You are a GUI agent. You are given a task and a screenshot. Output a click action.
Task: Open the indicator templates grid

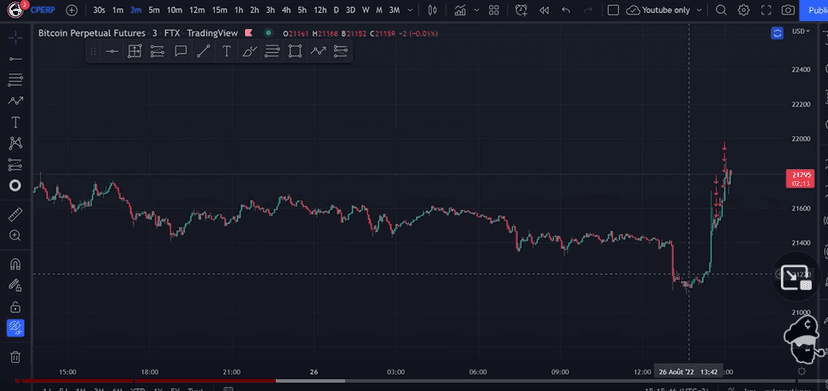pyautogui.click(x=494, y=10)
